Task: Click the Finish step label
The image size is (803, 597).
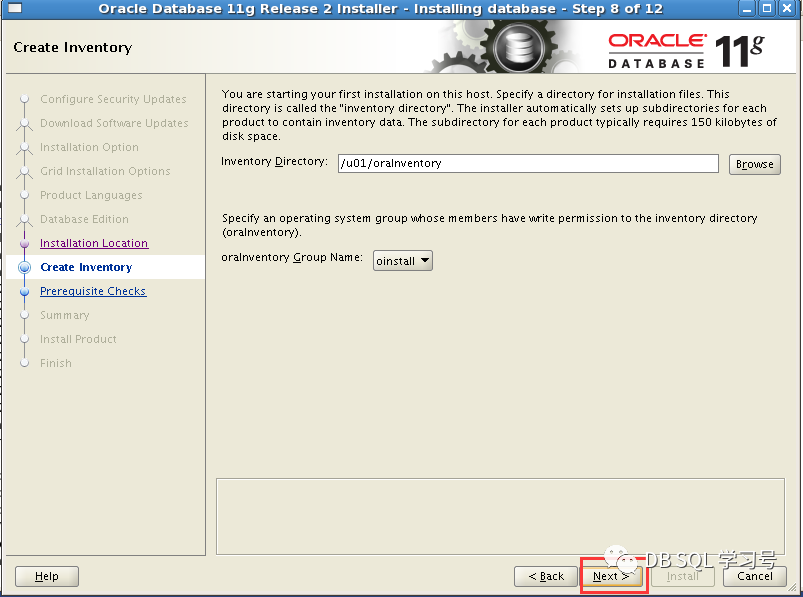Action: pyautogui.click(x=56, y=363)
